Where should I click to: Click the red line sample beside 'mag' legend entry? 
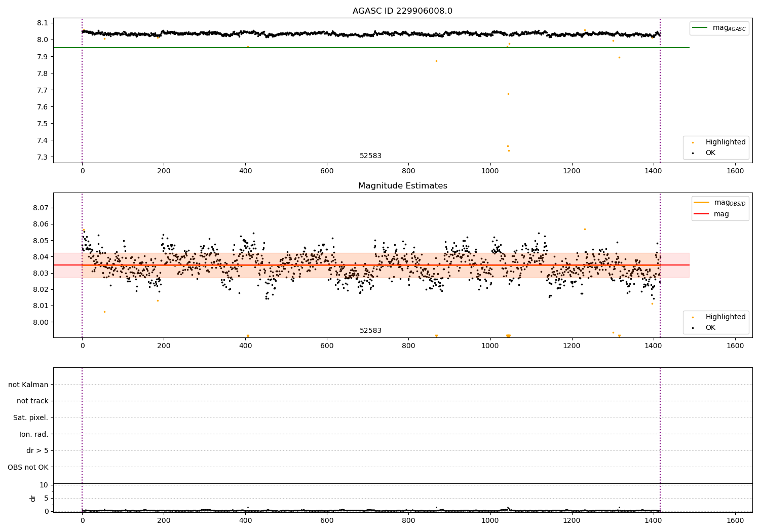click(x=701, y=214)
